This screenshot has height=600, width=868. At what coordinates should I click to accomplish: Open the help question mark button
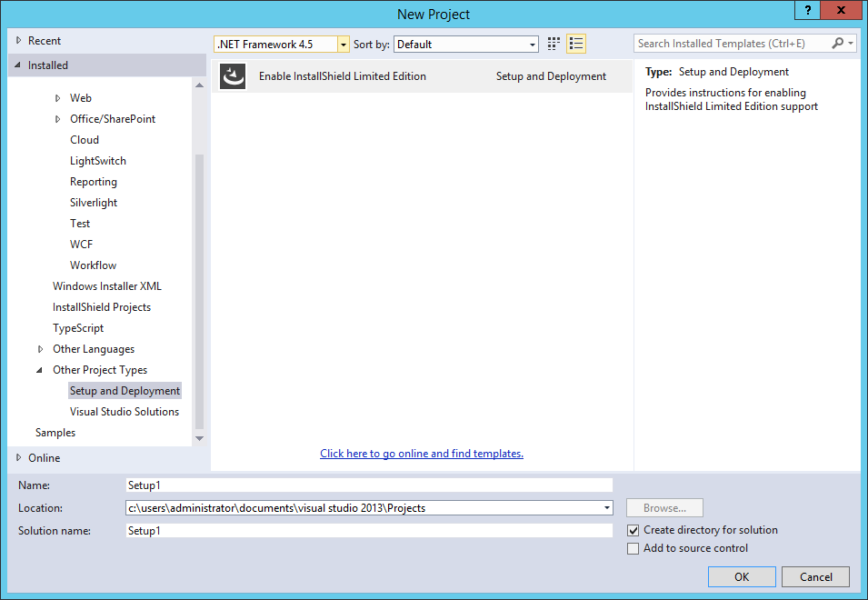(x=808, y=10)
